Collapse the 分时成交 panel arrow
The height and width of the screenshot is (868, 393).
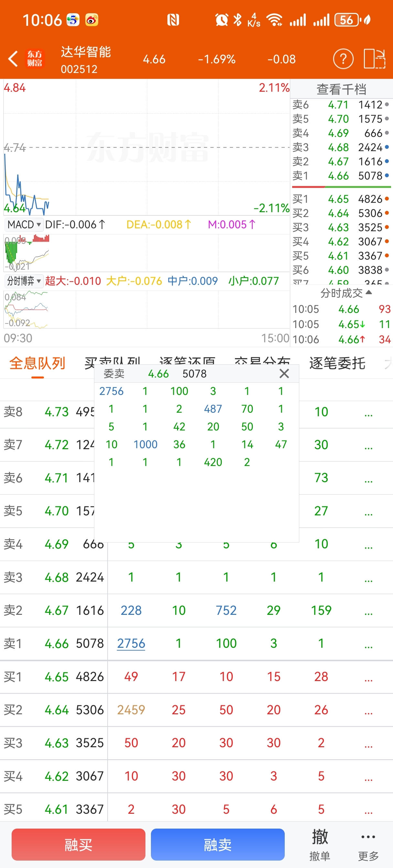pos(369,293)
